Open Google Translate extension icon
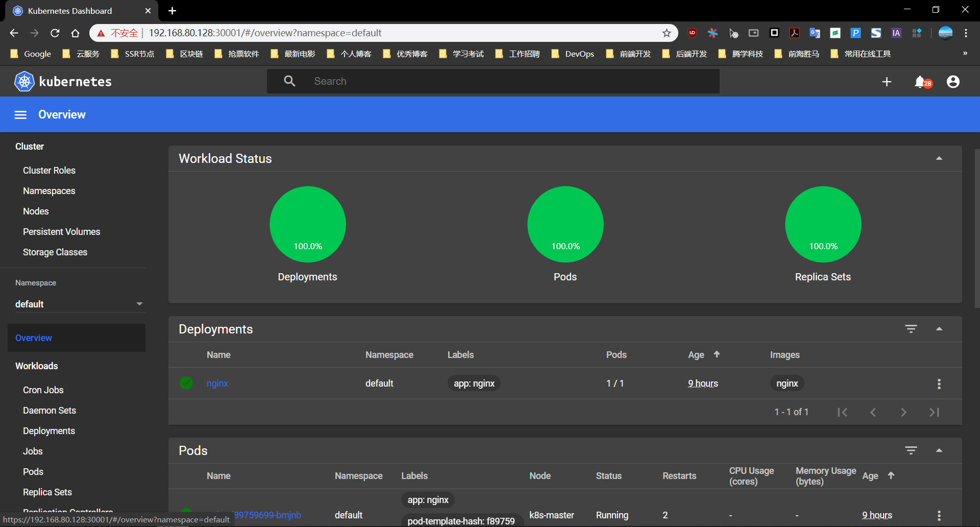This screenshot has width=980, height=527. [x=815, y=33]
